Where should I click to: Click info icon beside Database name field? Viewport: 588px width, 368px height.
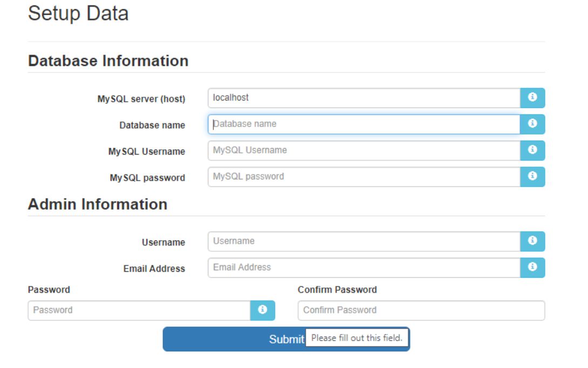click(532, 124)
